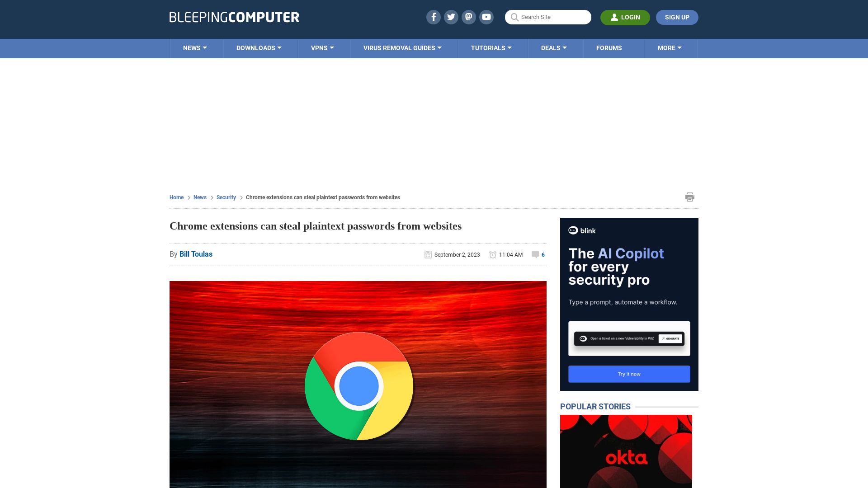The image size is (868, 488).
Task: Expand the VIRUS REMOVAL GUIDES dropdown
Action: (x=402, y=47)
